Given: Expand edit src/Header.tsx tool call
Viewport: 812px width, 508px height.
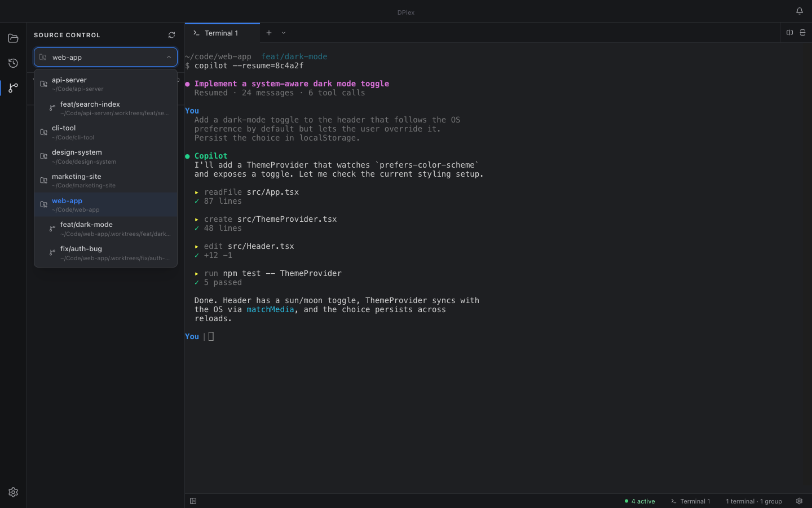Looking at the screenshot, I should coord(244,246).
